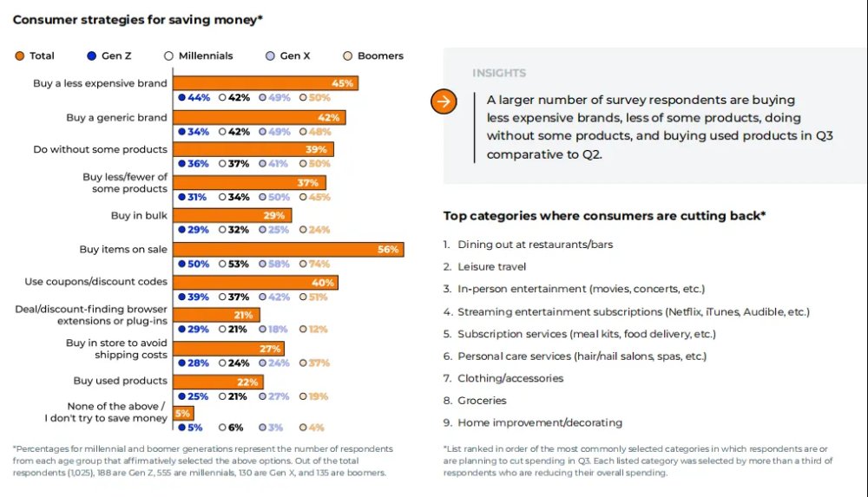Click the Buy in bulk 29% bar
This screenshot has height=497, width=868.
[x=233, y=215]
